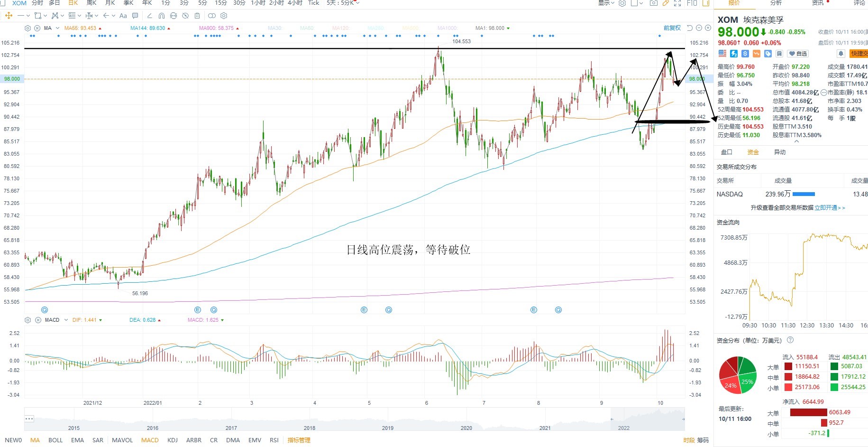
Task: Click the 前复权 adjustment button
Action: [672, 28]
